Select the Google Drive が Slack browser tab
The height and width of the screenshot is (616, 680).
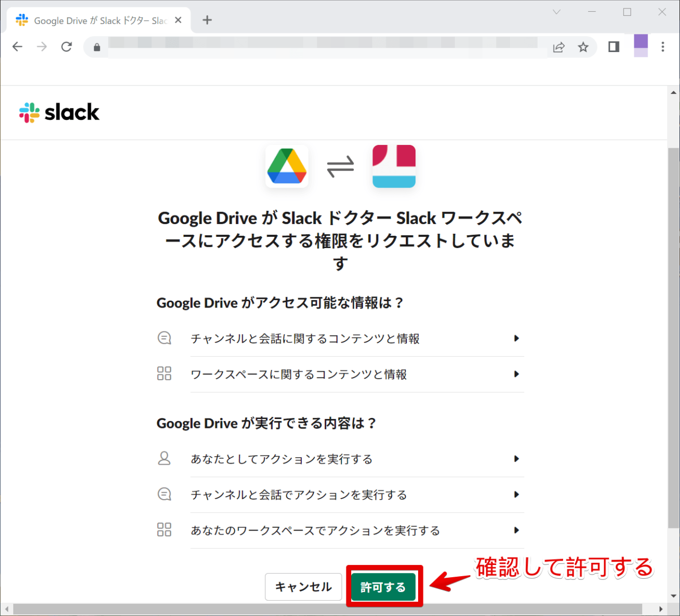[x=99, y=20]
